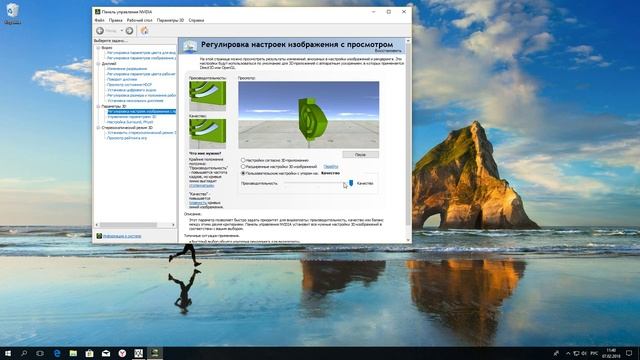Click right arrow of task tree scrollbar

tap(173, 225)
